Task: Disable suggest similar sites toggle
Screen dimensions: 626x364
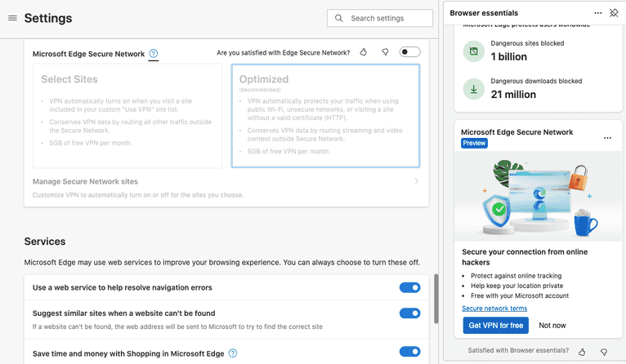Action: pos(409,313)
